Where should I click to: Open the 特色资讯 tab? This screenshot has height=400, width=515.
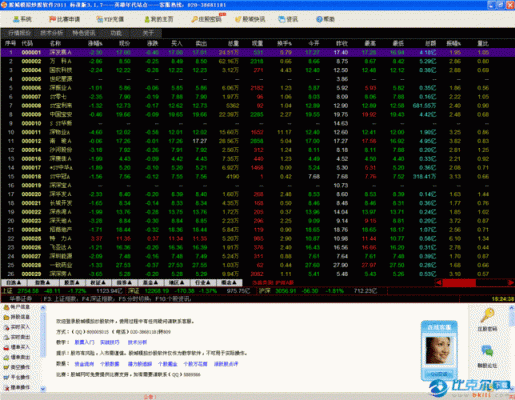point(84,33)
